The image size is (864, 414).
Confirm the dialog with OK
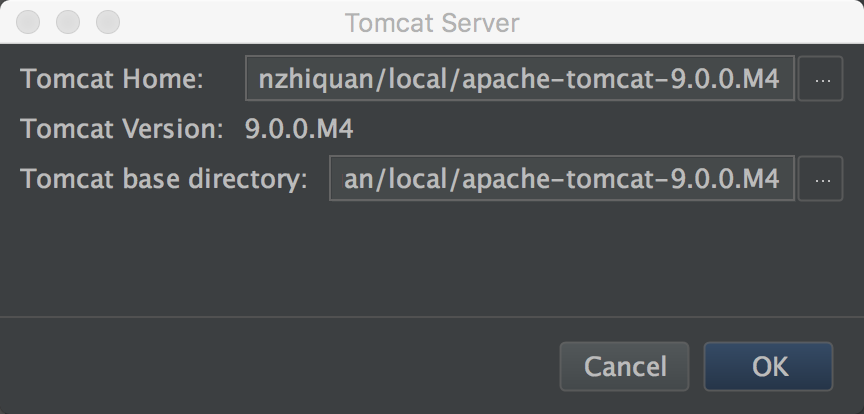(768, 366)
